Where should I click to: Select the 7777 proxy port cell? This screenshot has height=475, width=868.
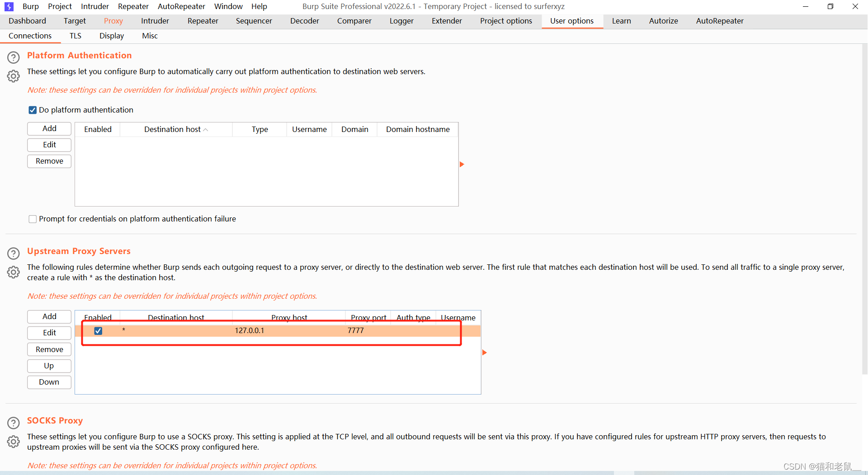tap(368, 330)
